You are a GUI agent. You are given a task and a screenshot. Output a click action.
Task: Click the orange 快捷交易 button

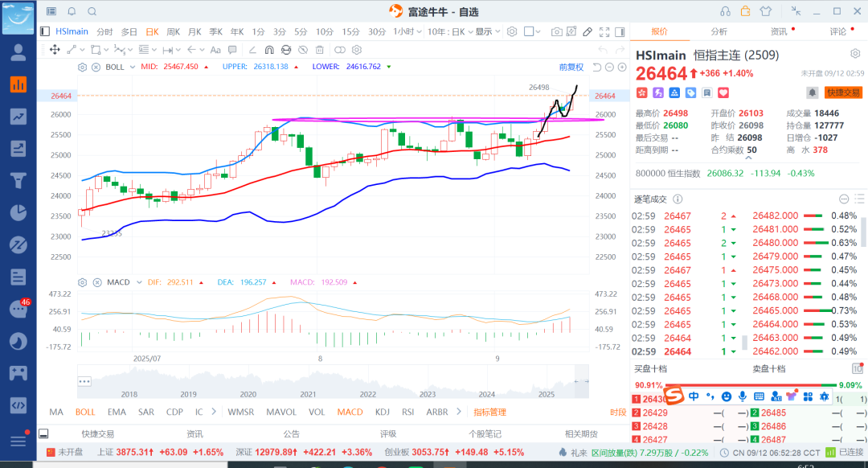click(843, 92)
